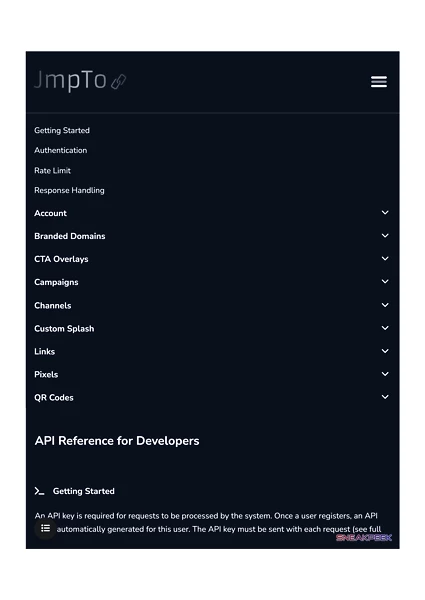Select the Account menu section
This screenshot has width=425, height=600.
(212, 213)
